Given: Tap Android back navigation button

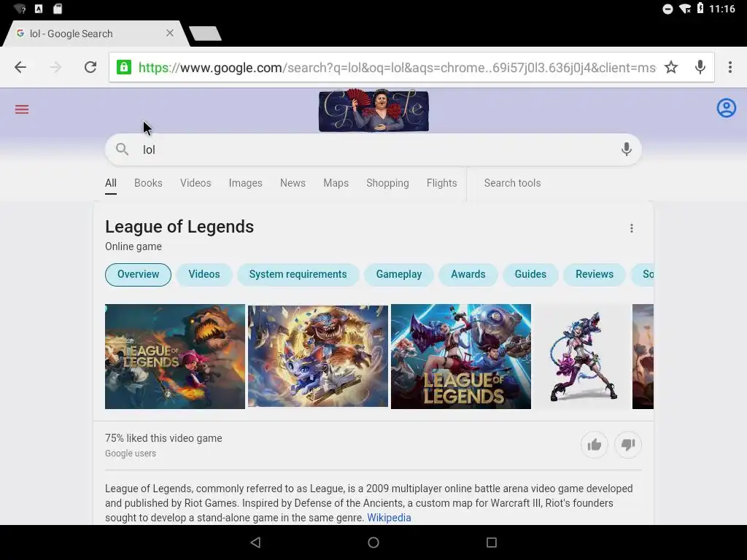Looking at the screenshot, I should point(255,542).
